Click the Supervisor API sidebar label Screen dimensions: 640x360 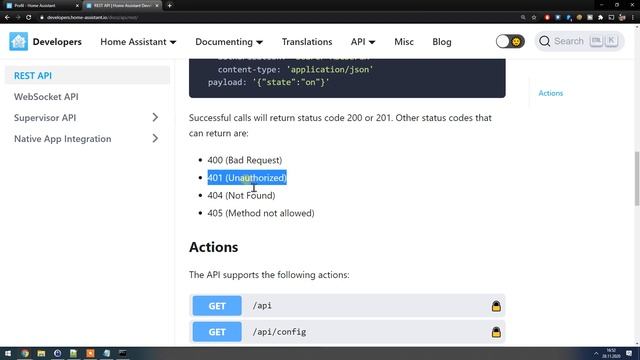45,118
